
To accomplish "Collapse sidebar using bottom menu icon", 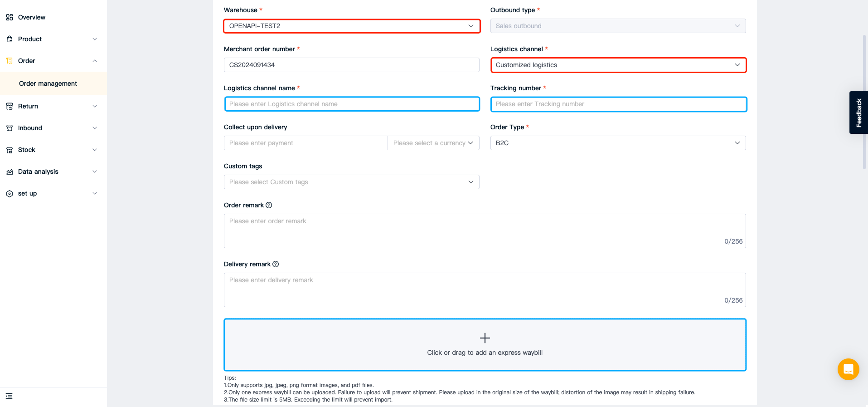I will (x=9, y=396).
